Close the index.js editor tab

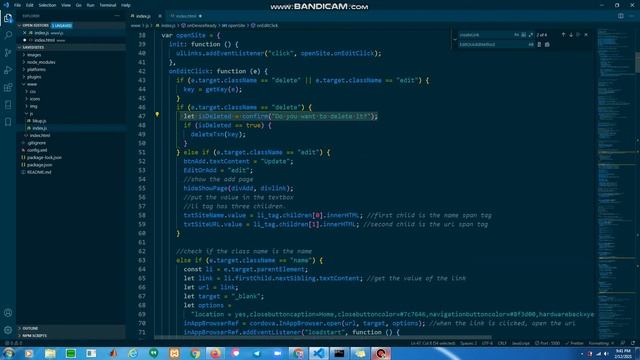point(160,16)
